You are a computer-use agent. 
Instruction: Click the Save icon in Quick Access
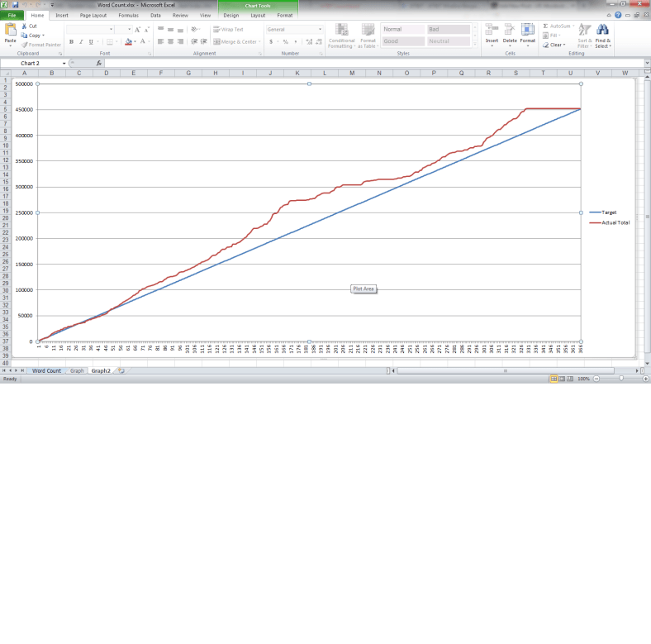(15, 5)
